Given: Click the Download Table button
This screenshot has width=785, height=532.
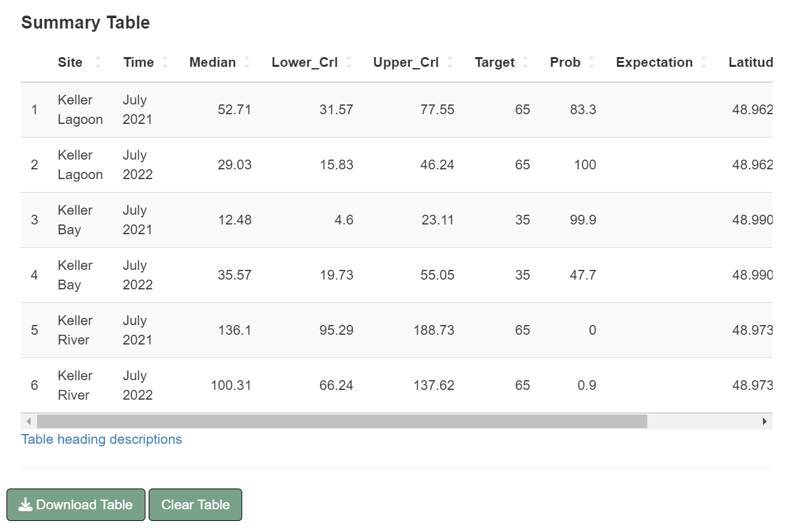Looking at the screenshot, I should [76, 505].
